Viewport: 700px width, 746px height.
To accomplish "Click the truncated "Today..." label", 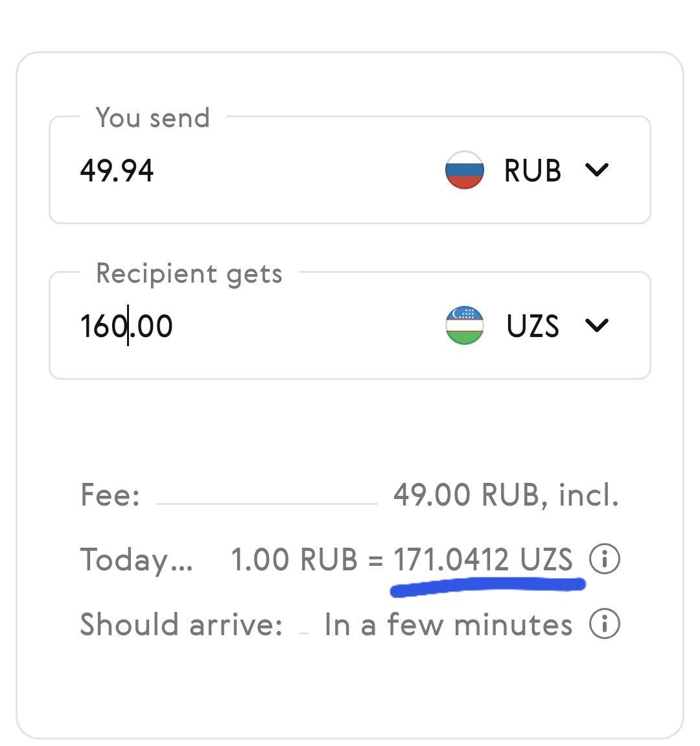I will coord(136,559).
